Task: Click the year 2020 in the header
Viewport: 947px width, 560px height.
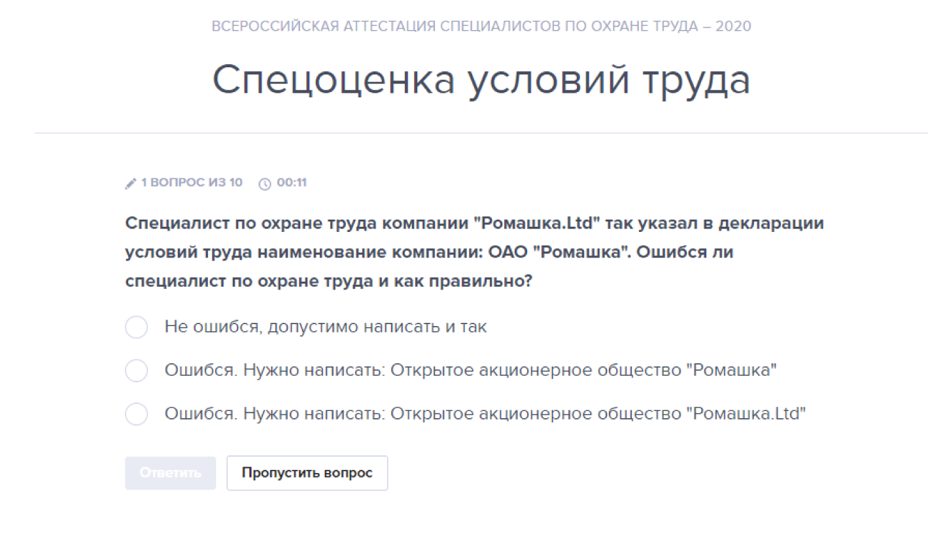Action: click(x=733, y=26)
